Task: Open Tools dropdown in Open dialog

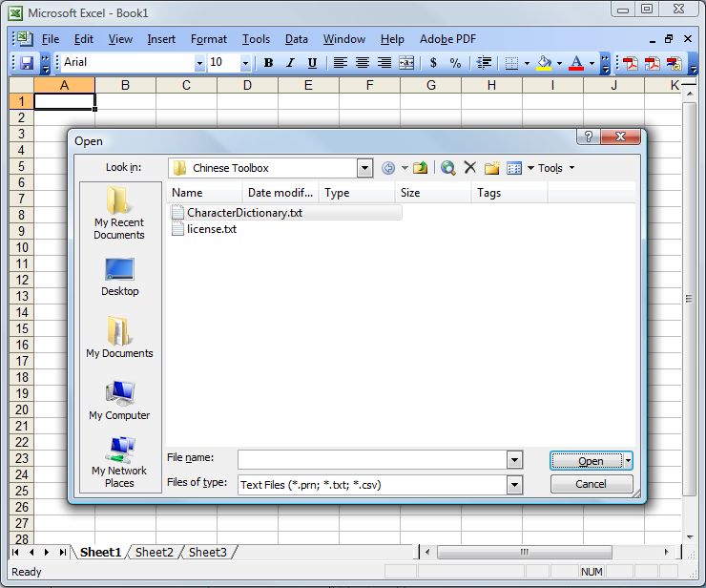Action: point(556,168)
